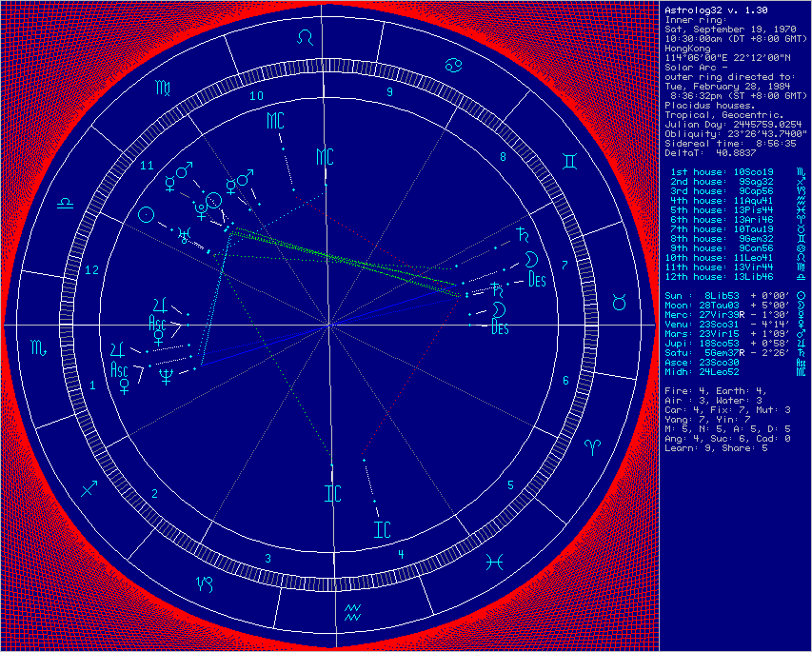The height and width of the screenshot is (652, 812).
Task: Select the Scorpio glyph on the zodiac ring
Action: (38, 347)
